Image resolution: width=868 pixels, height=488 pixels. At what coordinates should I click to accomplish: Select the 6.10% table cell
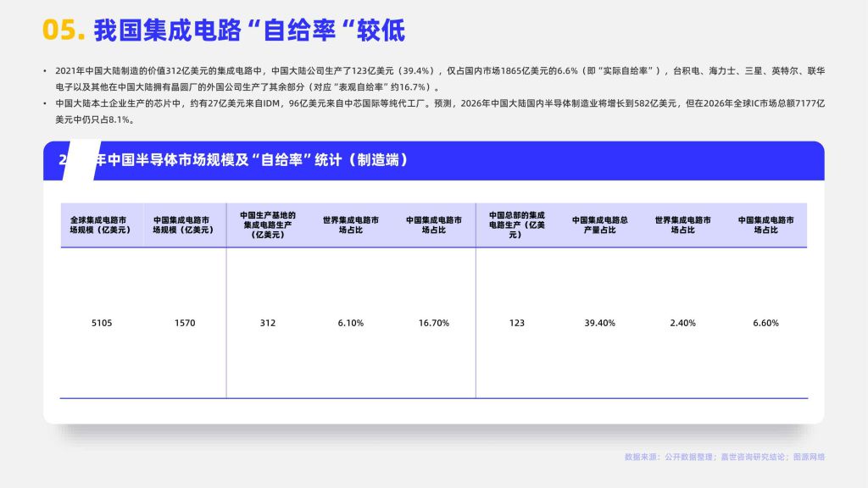tap(350, 323)
